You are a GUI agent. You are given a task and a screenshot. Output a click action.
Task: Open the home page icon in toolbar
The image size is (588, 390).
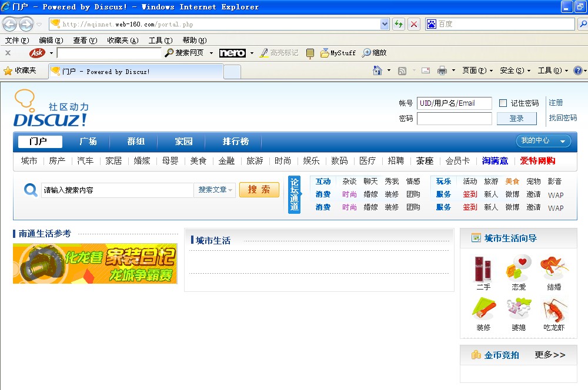click(x=378, y=70)
